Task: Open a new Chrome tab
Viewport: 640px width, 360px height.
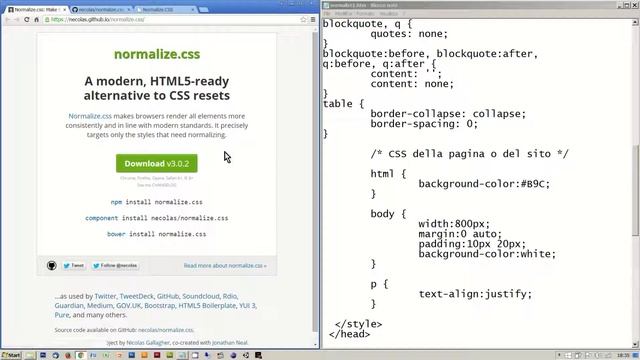Action: (x=203, y=9)
